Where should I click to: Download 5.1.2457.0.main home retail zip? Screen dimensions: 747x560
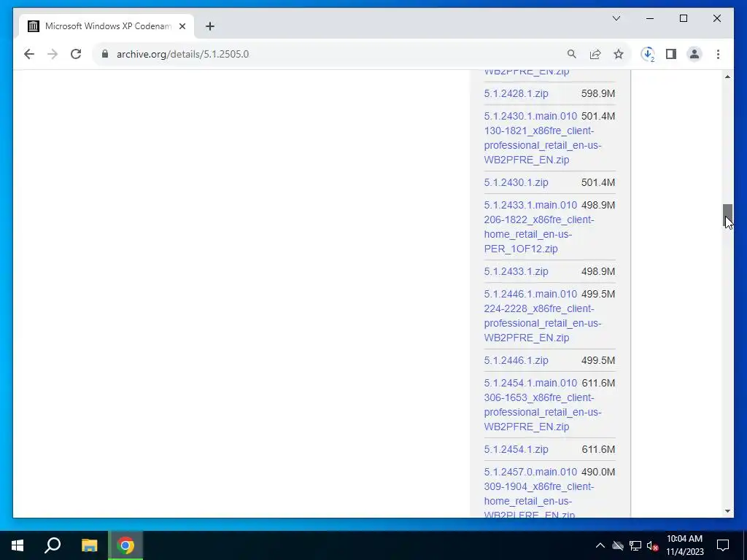(x=530, y=494)
